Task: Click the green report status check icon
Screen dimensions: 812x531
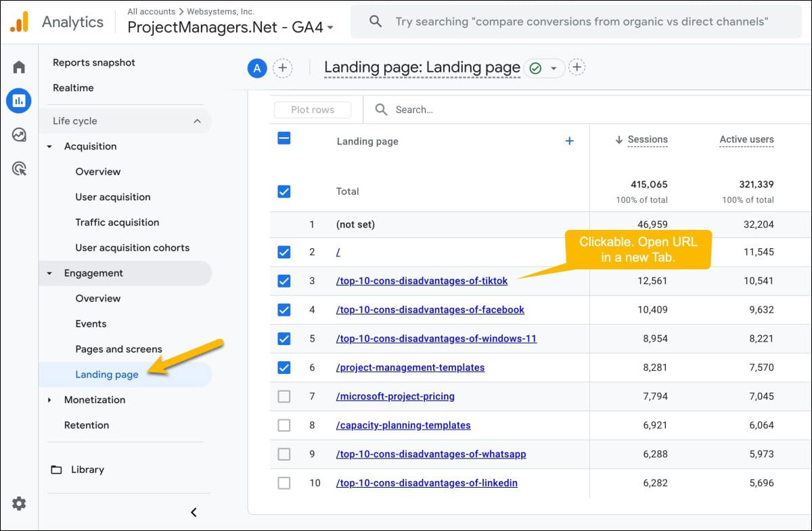Action: (x=535, y=68)
